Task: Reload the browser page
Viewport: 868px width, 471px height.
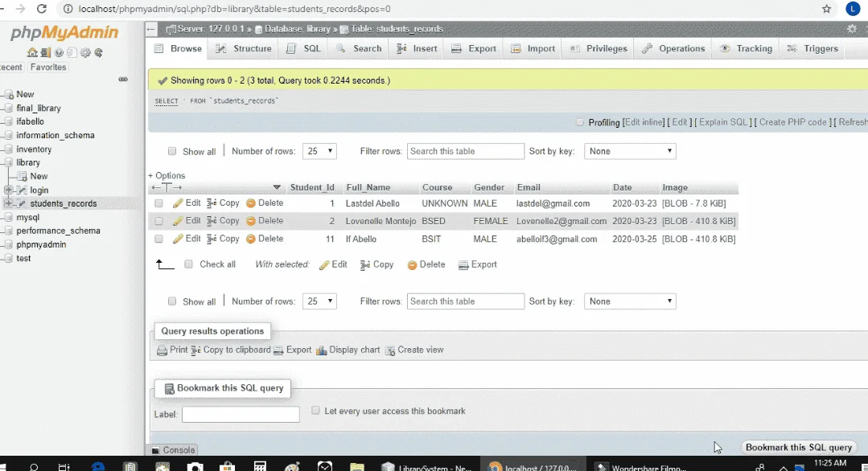Action: coord(42,9)
